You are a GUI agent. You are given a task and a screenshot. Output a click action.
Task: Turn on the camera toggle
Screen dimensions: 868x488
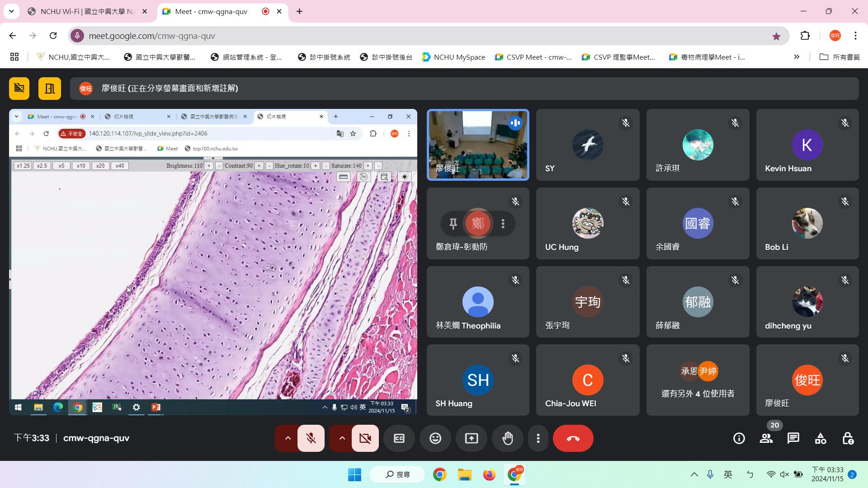pyautogui.click(x=365, y=438)
